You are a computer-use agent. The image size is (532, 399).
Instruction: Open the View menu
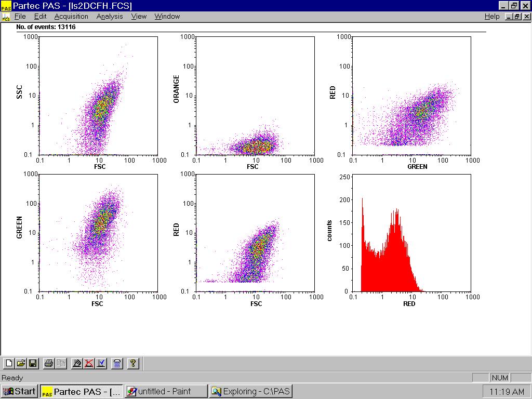tap(139, 17)
